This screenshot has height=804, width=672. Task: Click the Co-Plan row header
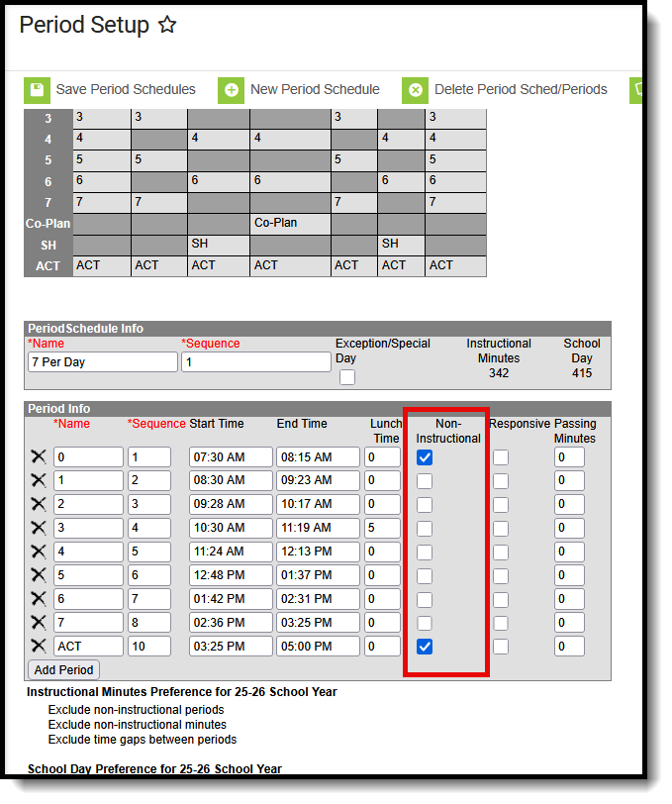click(48, 224)
